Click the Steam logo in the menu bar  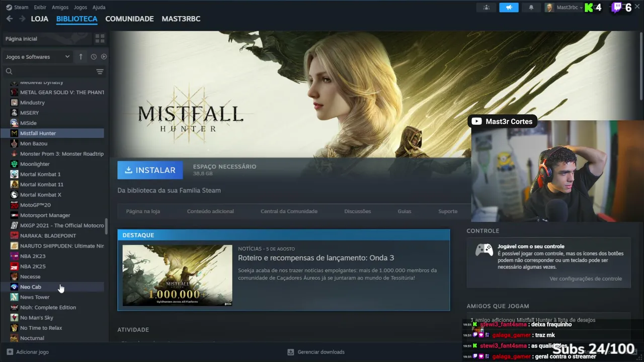[x=9, y=8]
